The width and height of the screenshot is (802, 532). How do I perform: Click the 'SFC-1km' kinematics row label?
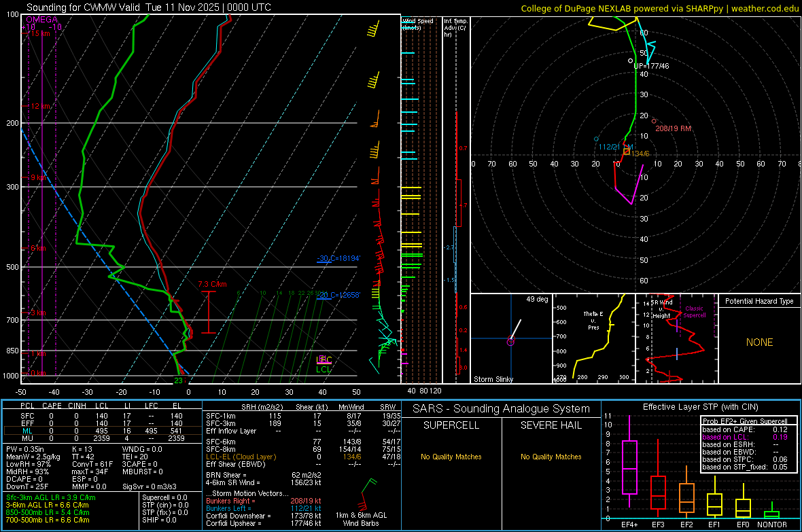pyautogui.click(x=220, y=416)
